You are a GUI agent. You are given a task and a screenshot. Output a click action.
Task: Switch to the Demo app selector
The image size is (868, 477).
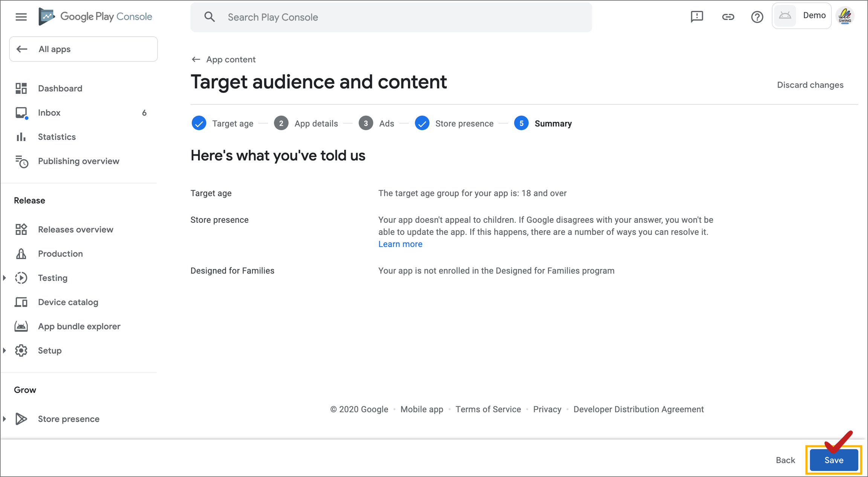(801, 16)
